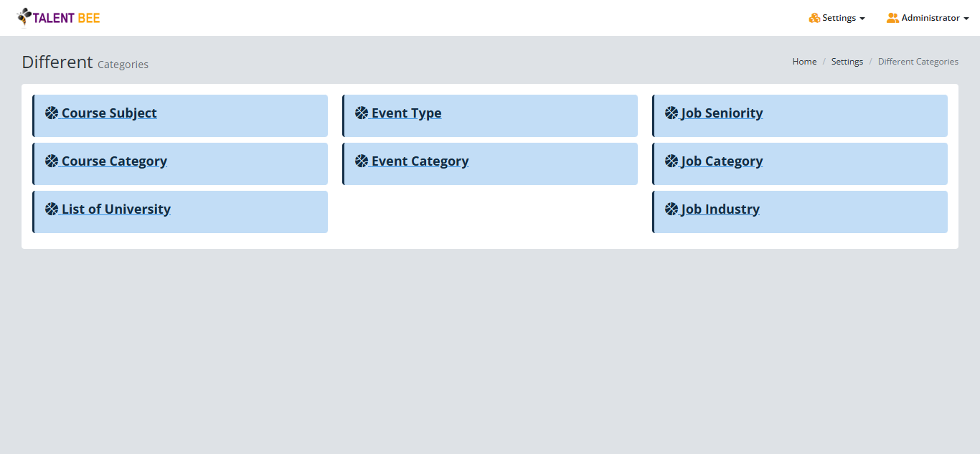
Task: Click the icon next to Event Type
Action: pos(361,112)
